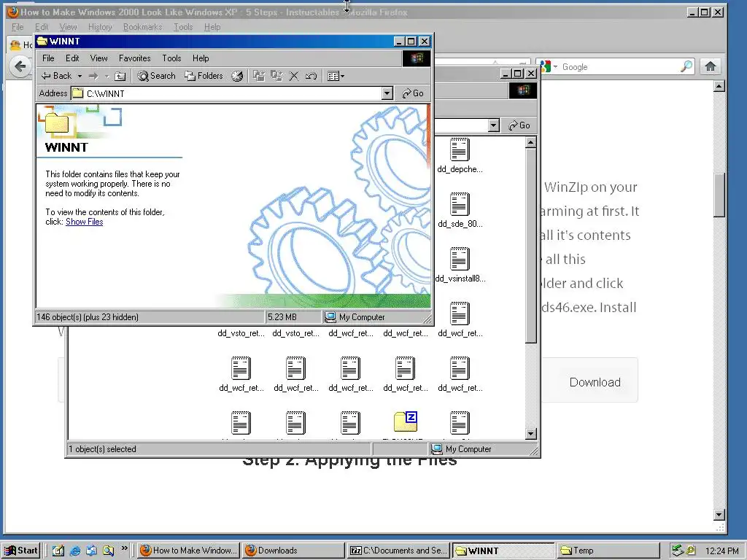This screenshot has width=747, height=560.
Task: Click the Go button in Temp window
Action: [x=519, y=125]
